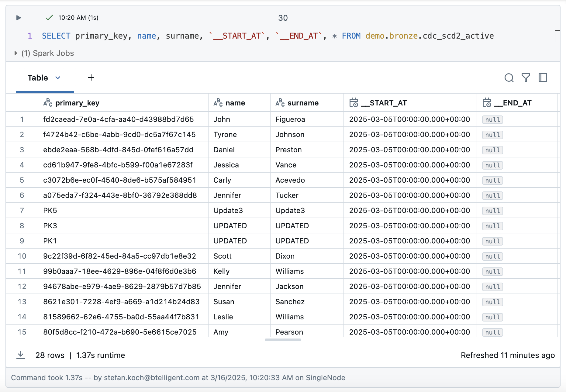Screen dimensions: 566x392
Task: Click the SQL query line in editor
Action: click(267, 36)
